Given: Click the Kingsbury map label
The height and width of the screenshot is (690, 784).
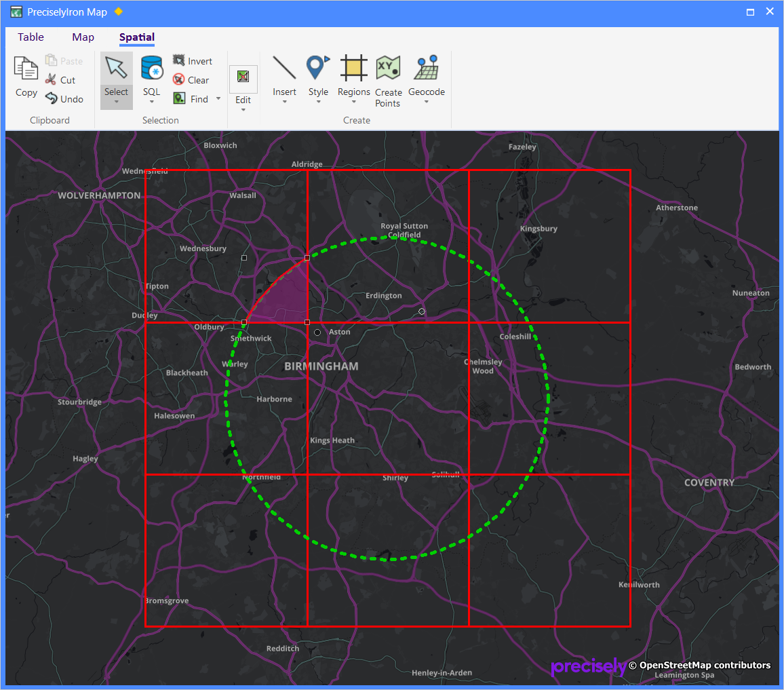Looking at the screenshot, I should [538, 229].
